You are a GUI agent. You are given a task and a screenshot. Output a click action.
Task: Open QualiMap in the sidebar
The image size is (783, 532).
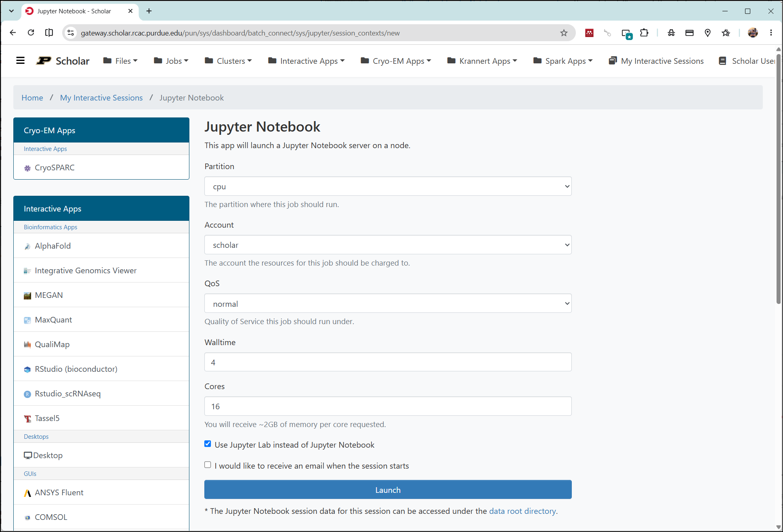101,344
